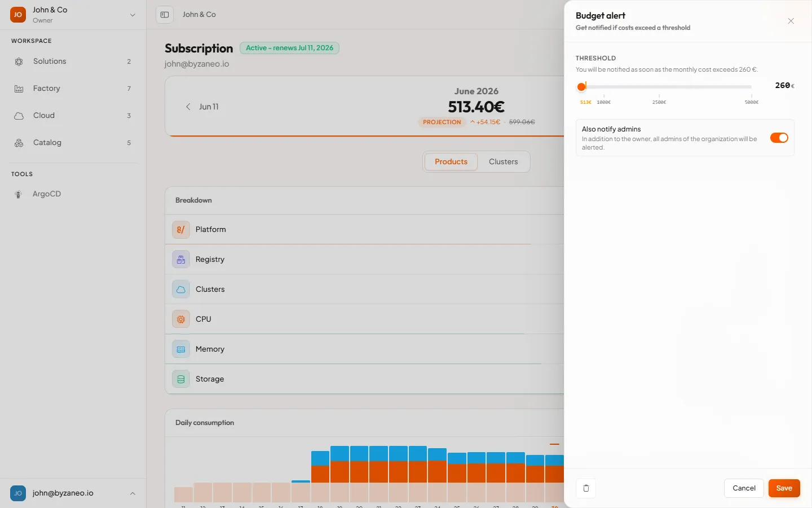Click the Active renews Jul 11, 2026 badge
The height and width of the screenshot is (508, 812).
[x=289, y=48]
